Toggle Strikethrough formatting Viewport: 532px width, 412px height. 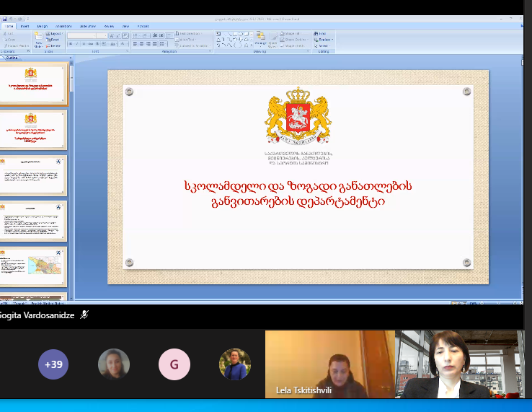click(x=90, y=44)
